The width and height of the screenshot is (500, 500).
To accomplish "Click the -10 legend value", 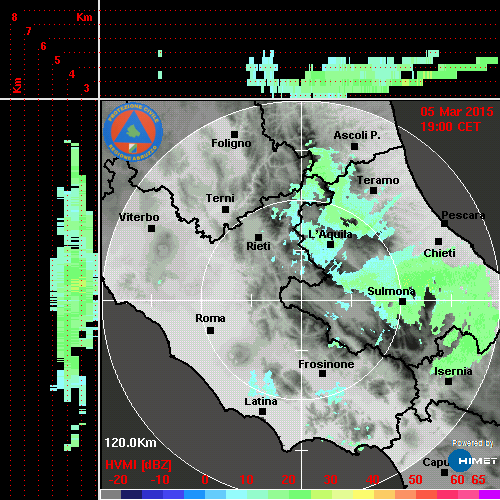I will pyautogui.click(x=160, y=480).
